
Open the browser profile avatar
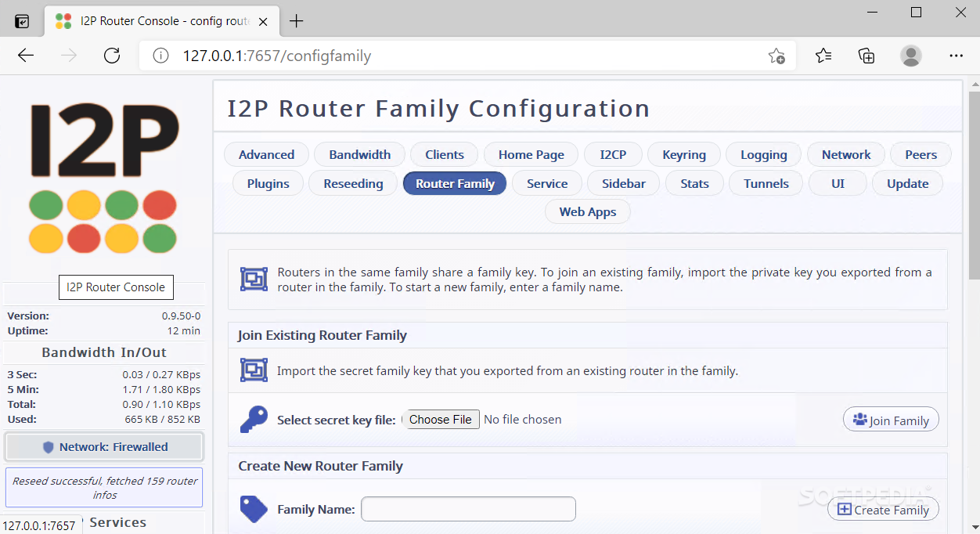911,56
